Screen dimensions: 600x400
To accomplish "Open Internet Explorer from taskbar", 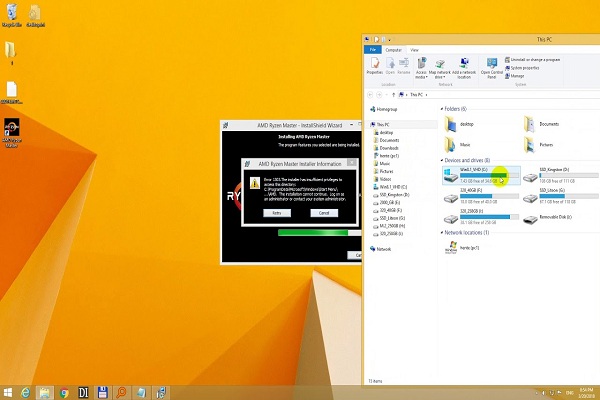I will click(x=25, y=392).
